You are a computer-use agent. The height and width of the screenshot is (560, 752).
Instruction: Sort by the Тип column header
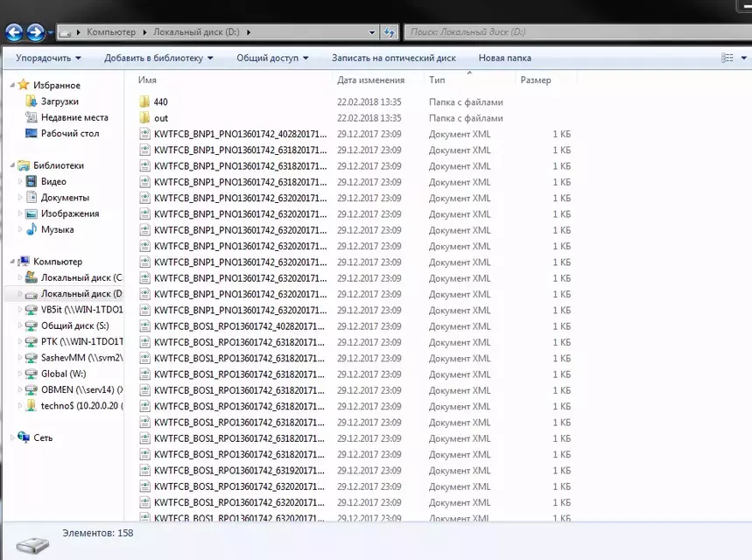point(437,80)
